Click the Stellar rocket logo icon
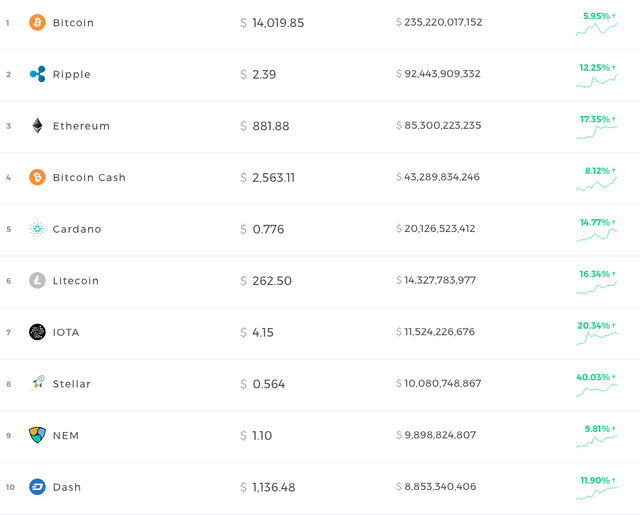Screen dimensions: 640x515 point(37,383)
